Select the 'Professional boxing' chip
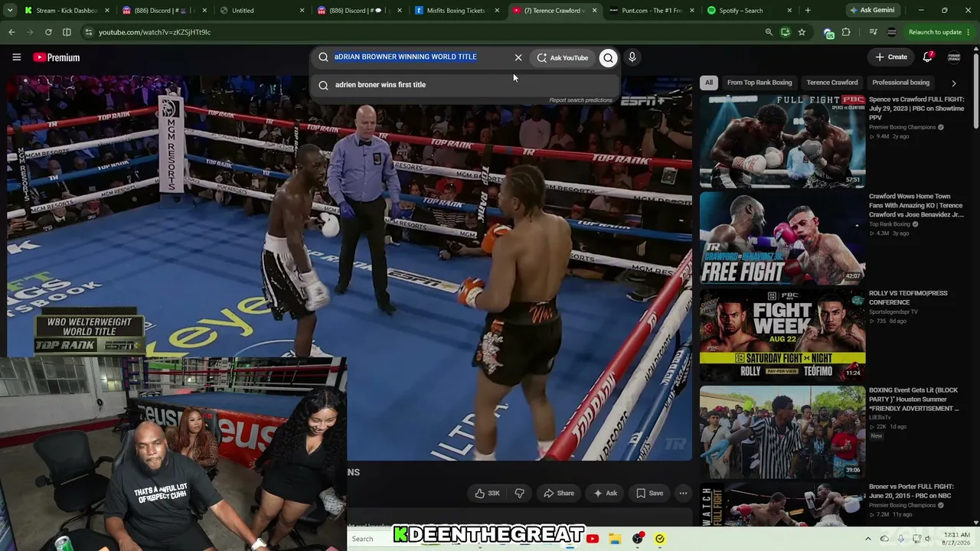Viewport: 980px width, 551px height. [x=901, y=83]
